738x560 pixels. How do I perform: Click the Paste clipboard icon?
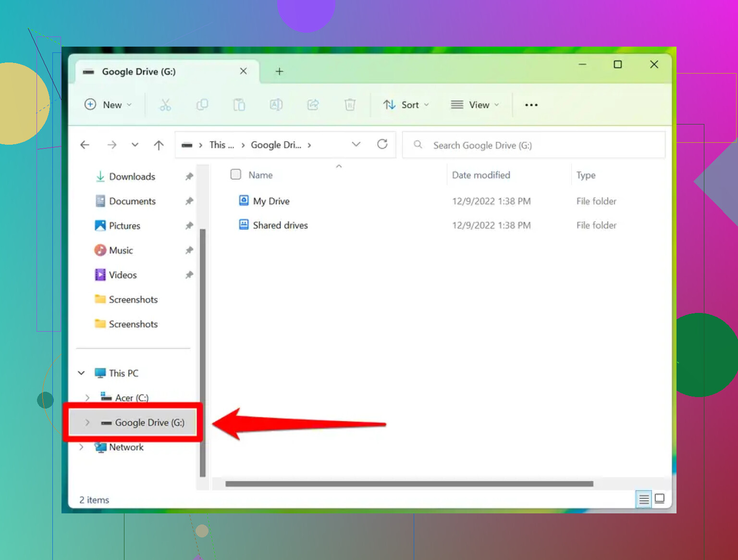coord(239,105)
